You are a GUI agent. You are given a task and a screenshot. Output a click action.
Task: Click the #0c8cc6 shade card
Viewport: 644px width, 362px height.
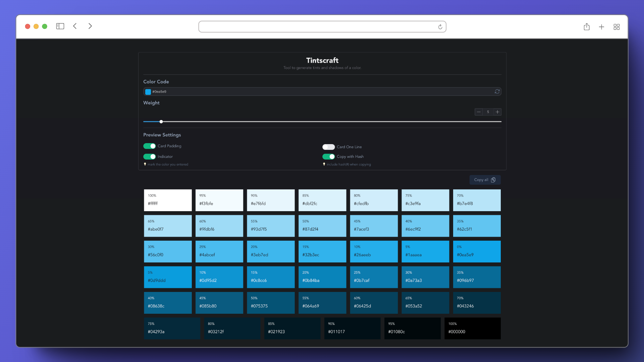271,277
